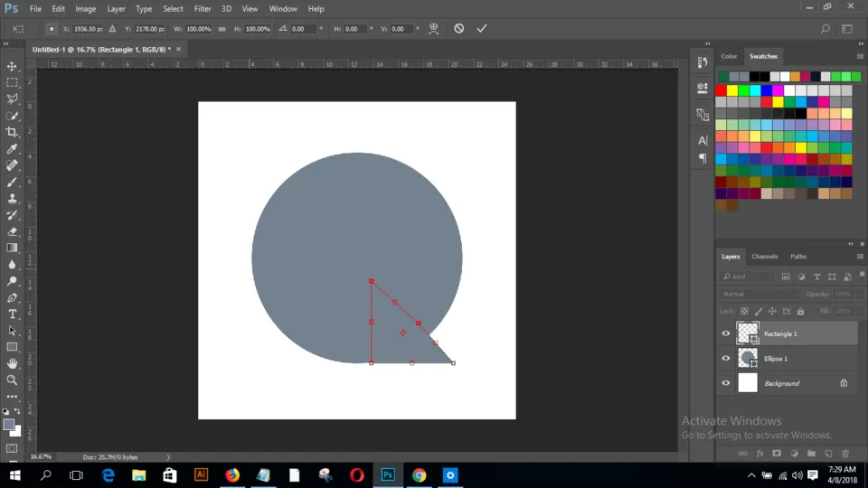This screenshot has width=868, height=488.
Task: Select the Healing Brush tool
Action: click(x=12, y=165)
